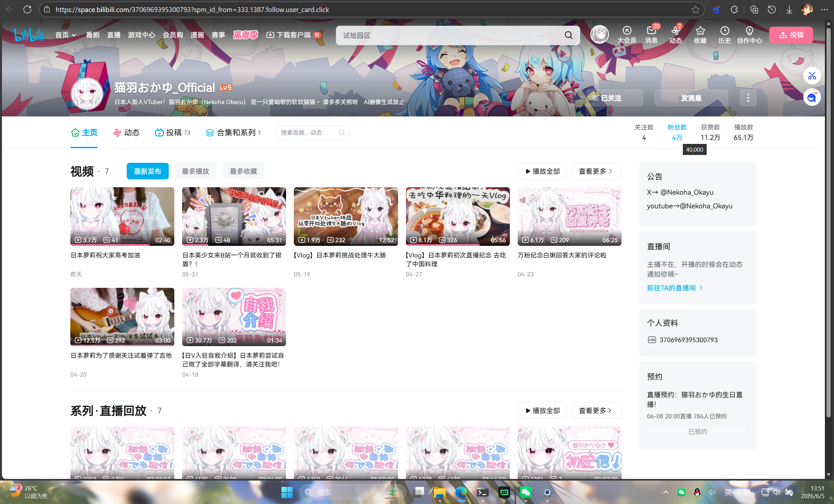Open the 高考季 event banner link
The width and height of the screenshot is (834, 504).
click(x=246, y=35)
